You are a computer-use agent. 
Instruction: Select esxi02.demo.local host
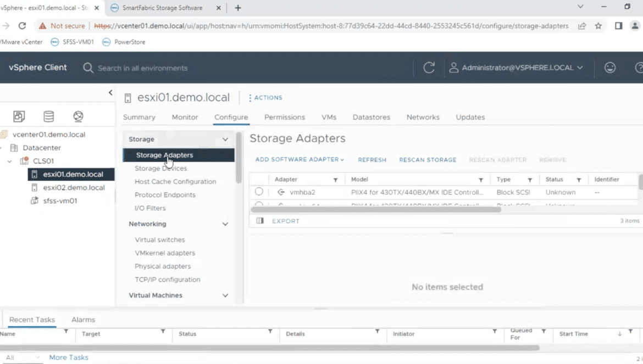coord(74,188)
